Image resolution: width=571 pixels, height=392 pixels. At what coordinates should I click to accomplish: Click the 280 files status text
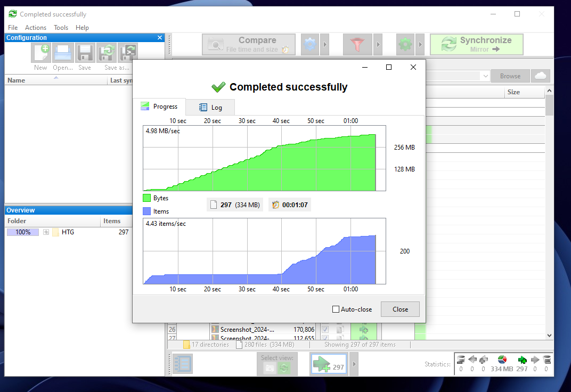pos(269,344)
